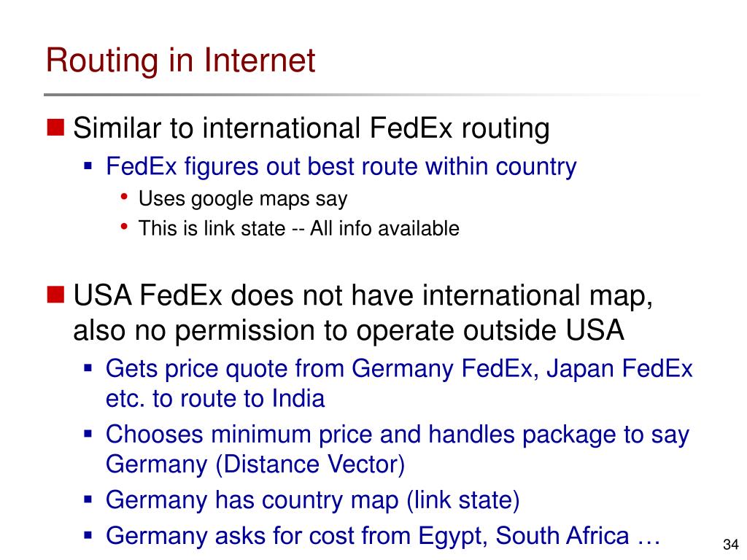
Task: Click the blue bullet before 'Chooses minimum price'
Action: click(x=88, y=434)
